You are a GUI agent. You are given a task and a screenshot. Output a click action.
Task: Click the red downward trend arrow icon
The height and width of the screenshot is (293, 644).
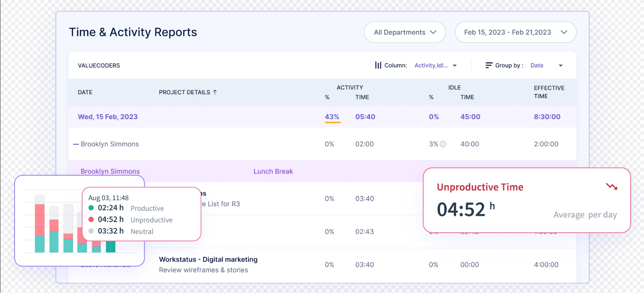click(x=611, y=187)
